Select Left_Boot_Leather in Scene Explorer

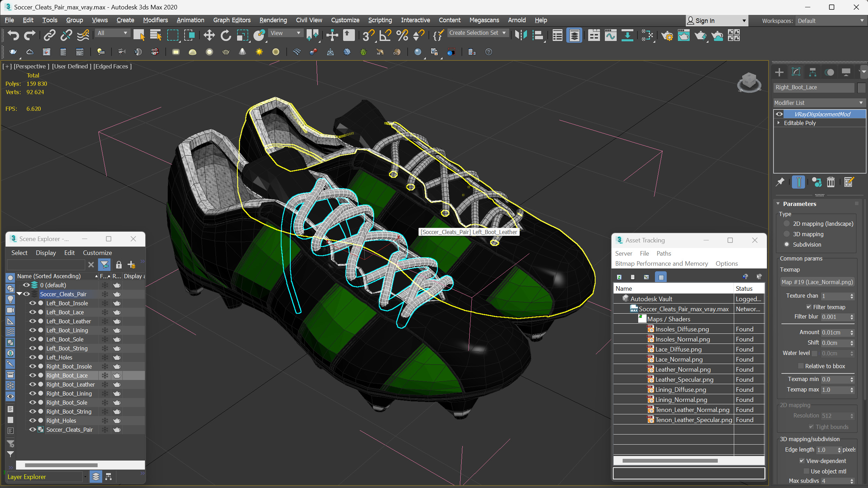pos(68,321)
